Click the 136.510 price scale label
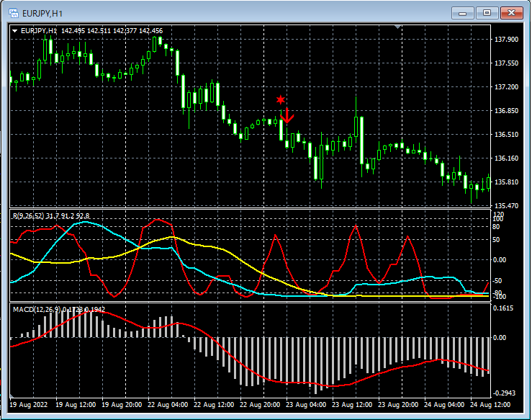The width and height of the screenshot is (532, 420). click(508, 135)
